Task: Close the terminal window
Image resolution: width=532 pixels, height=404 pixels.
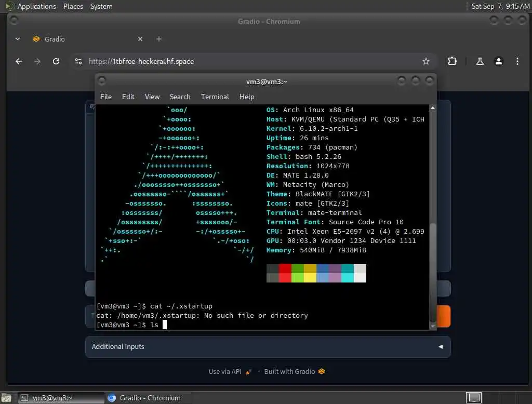Action: coord(430,80)
